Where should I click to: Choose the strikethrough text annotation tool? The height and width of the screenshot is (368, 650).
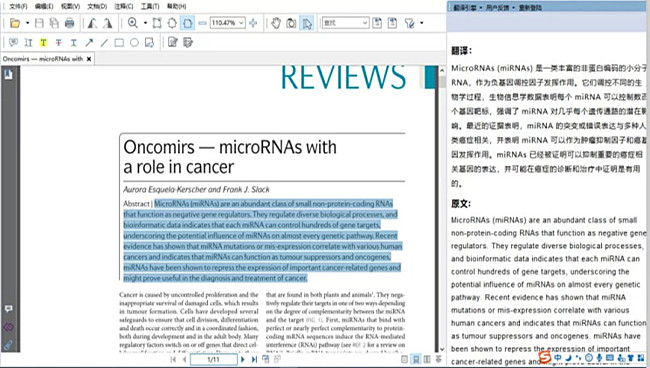58,43
